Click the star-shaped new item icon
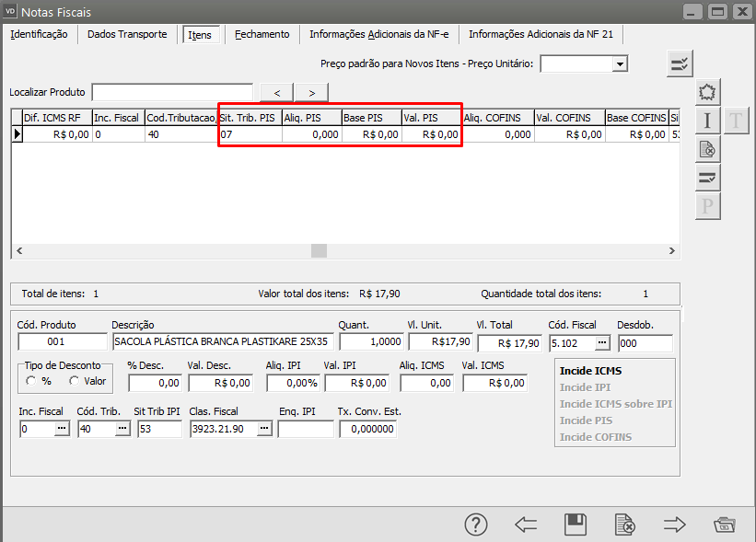This screenshot has height=542, width=756. pyautogui.click(x=707, y=92)
